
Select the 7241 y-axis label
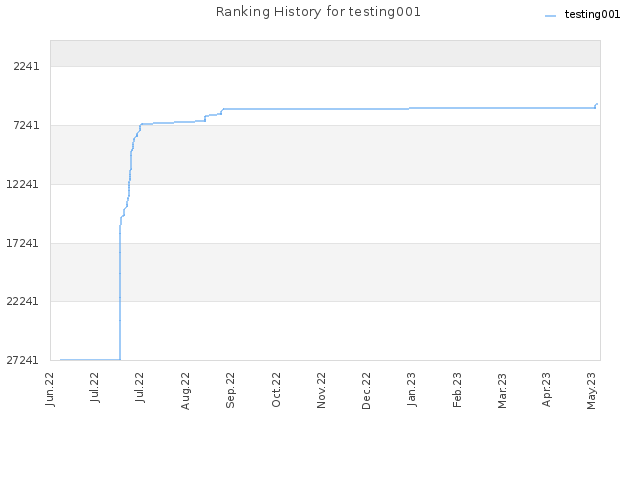27,125
